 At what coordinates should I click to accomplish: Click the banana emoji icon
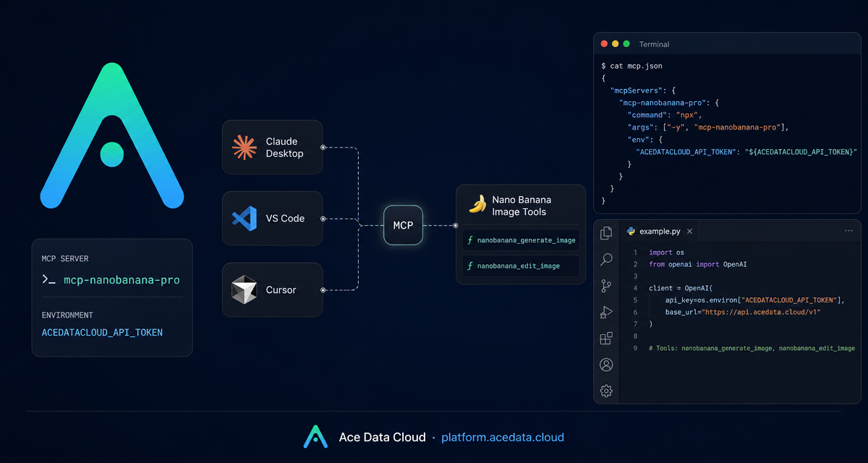coord(477,205)
